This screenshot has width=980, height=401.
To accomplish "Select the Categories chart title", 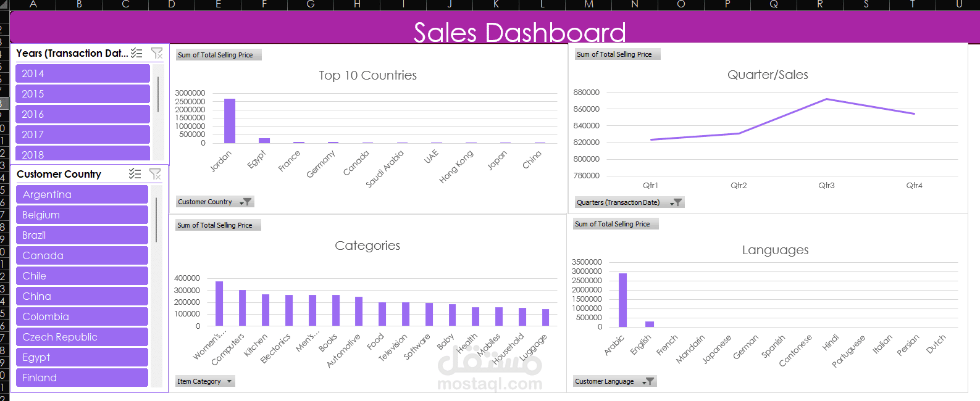I will (x=367, y=246).
